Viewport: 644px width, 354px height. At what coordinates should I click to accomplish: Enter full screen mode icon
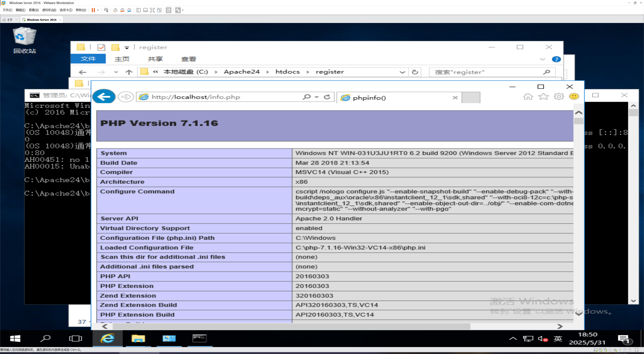pos(152,10)
